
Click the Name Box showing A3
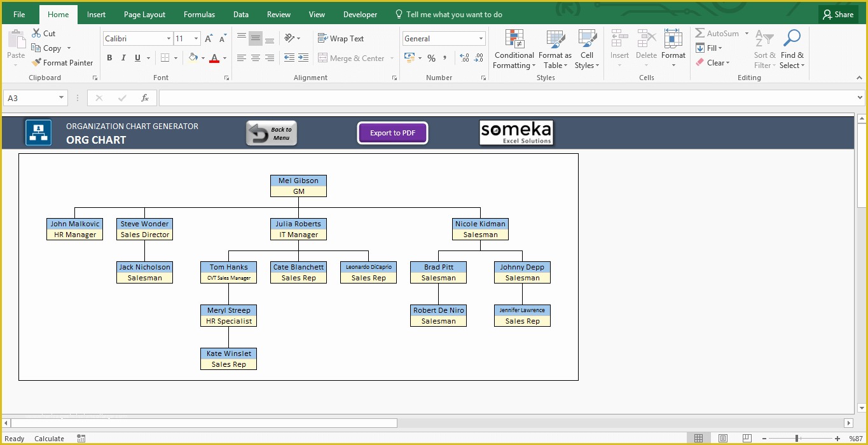tap(36, 98)
